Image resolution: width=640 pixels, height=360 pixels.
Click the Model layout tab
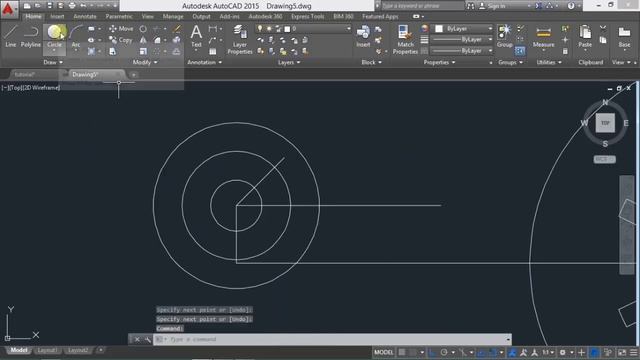pos(19,350)
